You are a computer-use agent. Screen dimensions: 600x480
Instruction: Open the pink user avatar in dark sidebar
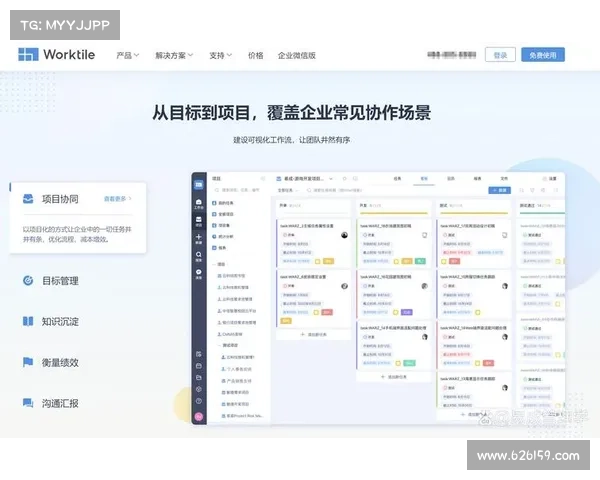tap(199, 416)
